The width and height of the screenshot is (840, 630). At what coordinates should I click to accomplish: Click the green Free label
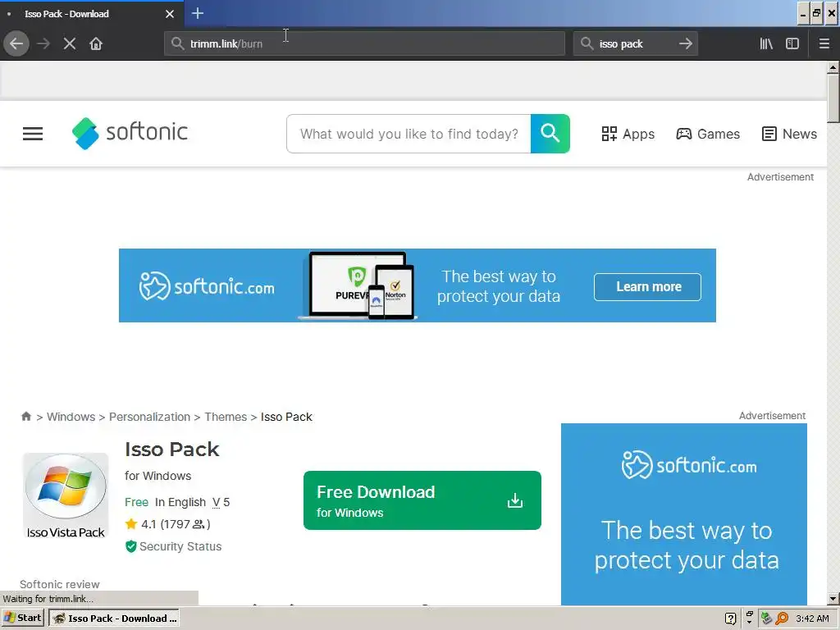[x=137, y=502]
